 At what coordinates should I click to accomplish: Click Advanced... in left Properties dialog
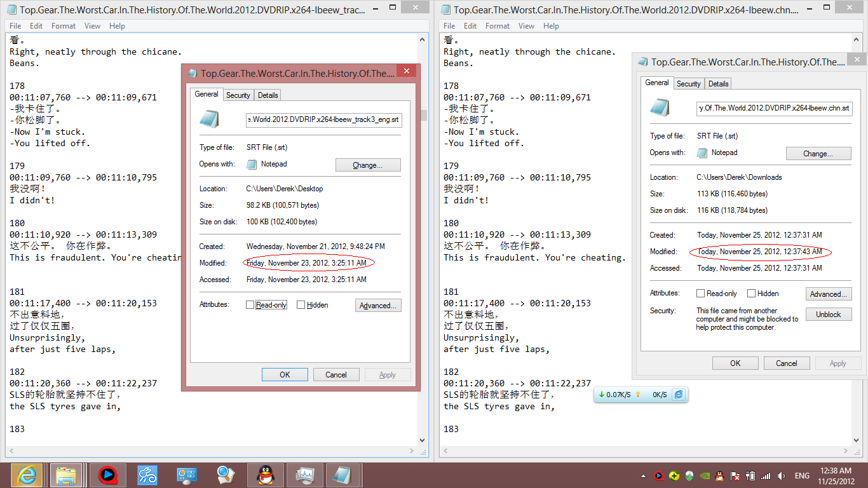tap(378, 306)
